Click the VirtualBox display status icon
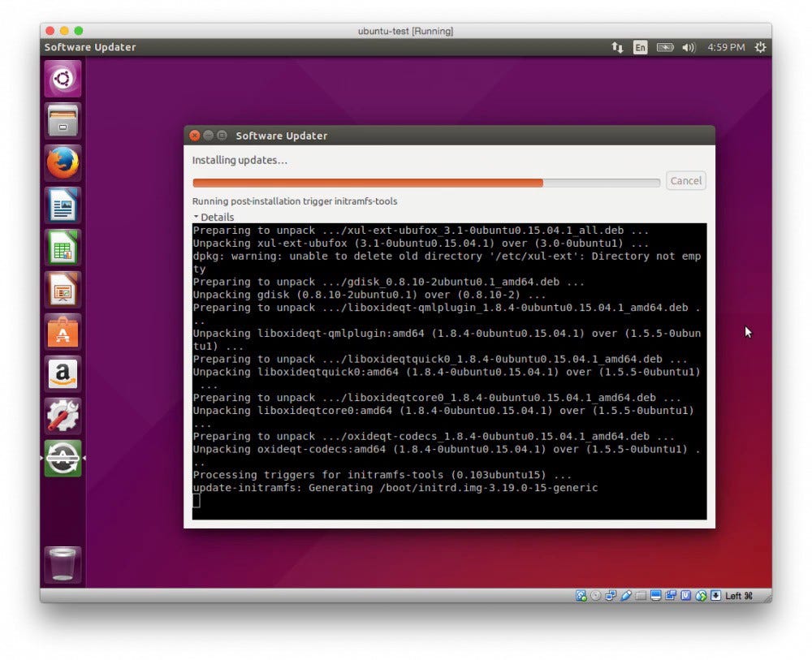The image size is (812, 660). click(655, 596)
